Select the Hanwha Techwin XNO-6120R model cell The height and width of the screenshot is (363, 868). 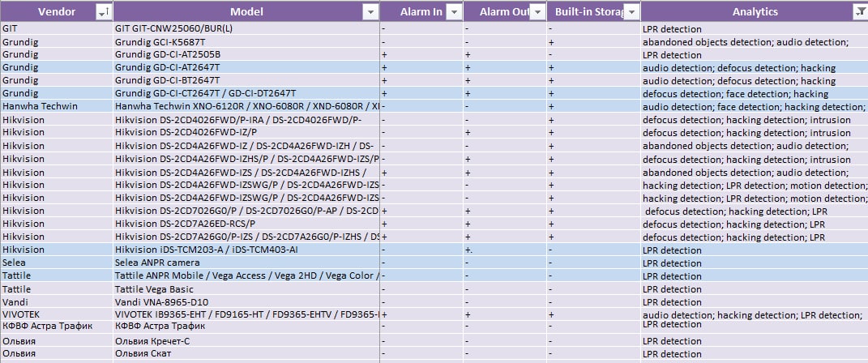click(246, 106)
